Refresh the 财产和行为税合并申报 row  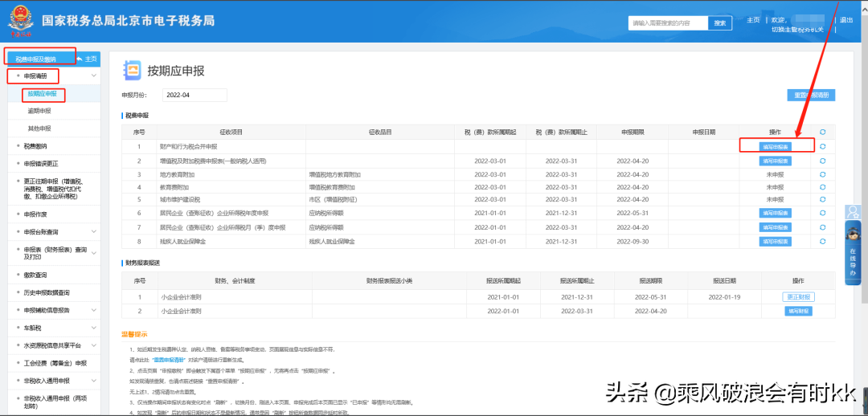click(x=822, y=147)
